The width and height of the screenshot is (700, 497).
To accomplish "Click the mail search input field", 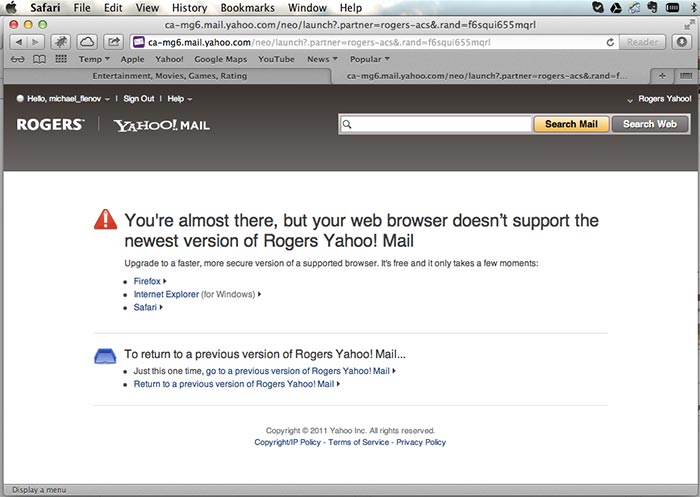I will click(x=435, y=124).
